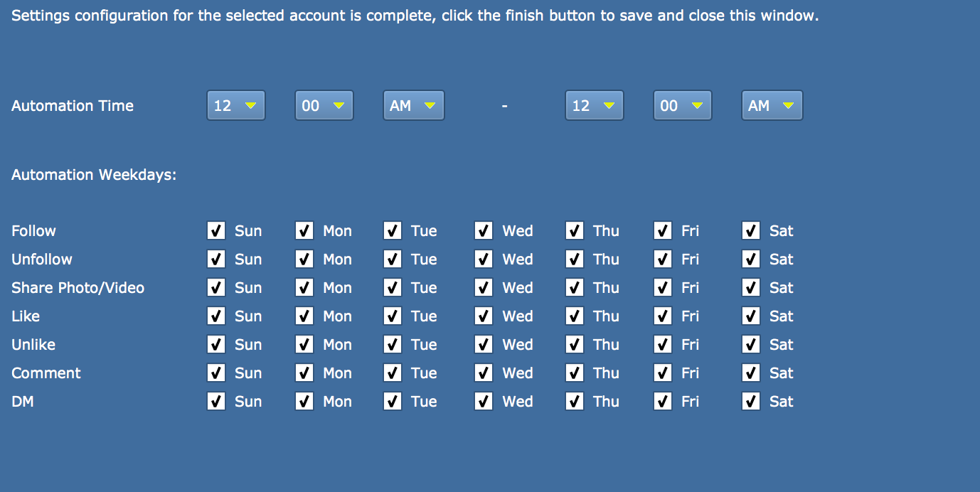Open the end hour dropdown
The image size is (980, 492).
(595, 105)
